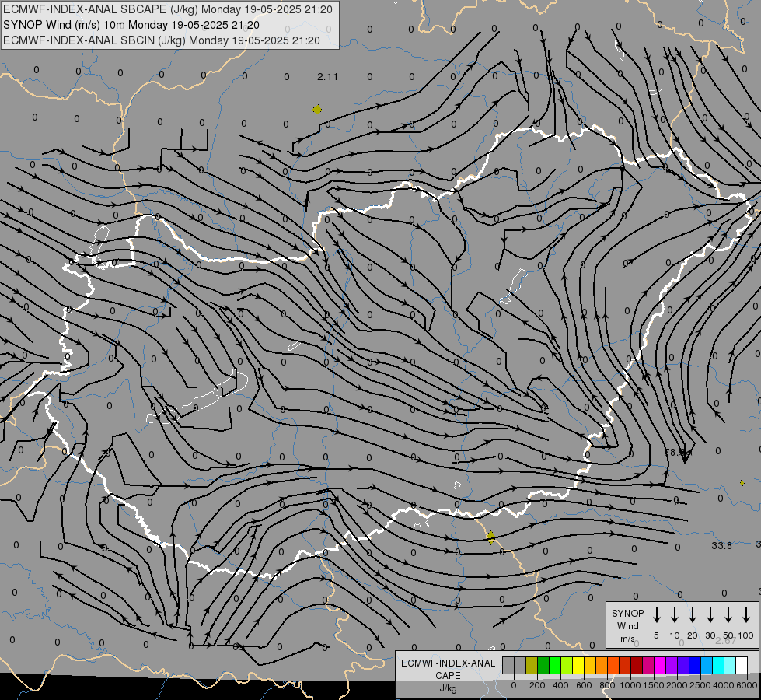
Task: Click the 2.11 value on the map
Action: [x=327, y=77]
